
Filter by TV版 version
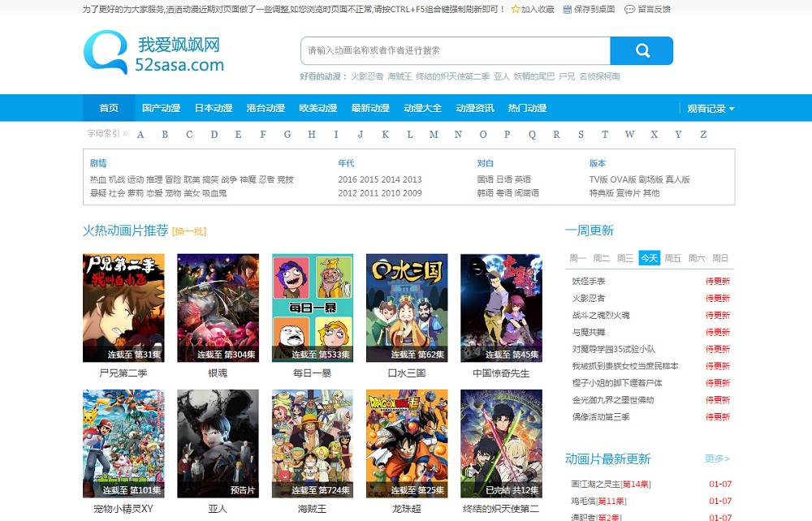click(x=598, y=179)
